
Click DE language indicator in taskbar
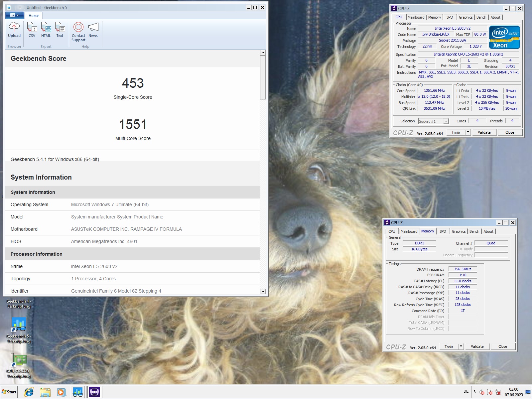point(466,391)
